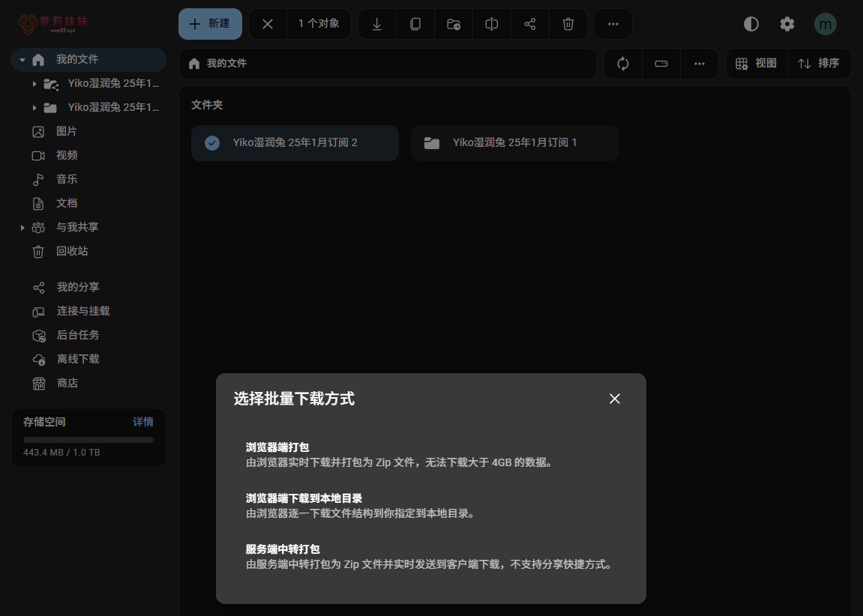This screenshot has height=616, width=863.
Task: Clear selection with the X beside 1 个对象
Action: [x=268, y=24]
